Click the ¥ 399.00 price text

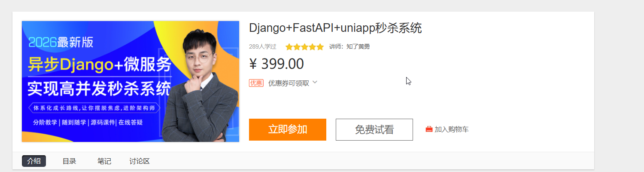pyautogui.click(x=276, y=64)
